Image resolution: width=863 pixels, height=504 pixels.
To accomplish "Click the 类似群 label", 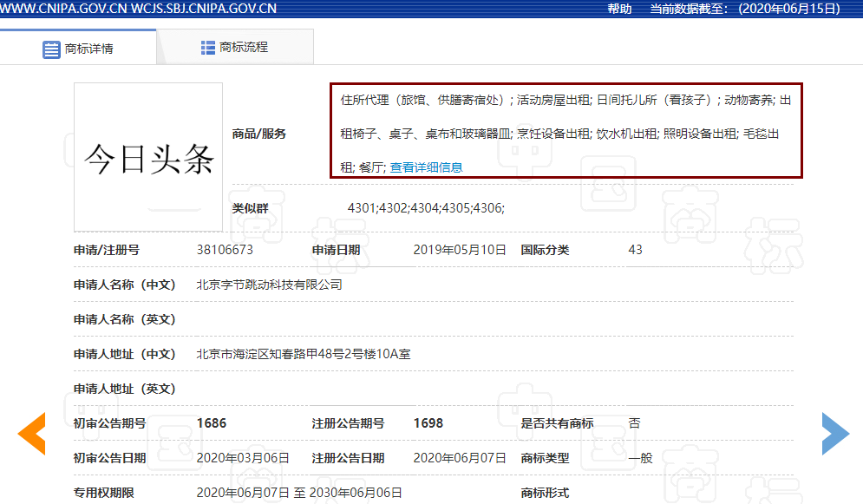I will 250,208.
